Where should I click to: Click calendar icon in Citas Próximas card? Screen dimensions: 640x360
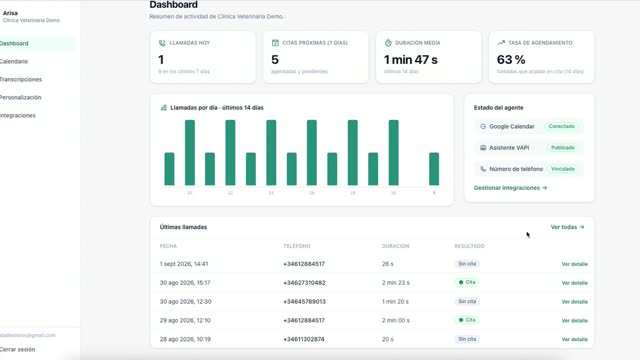coord(275,43)
